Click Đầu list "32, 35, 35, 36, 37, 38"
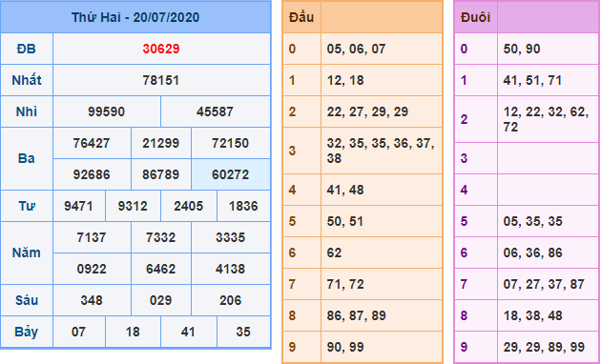Viewport: 601px width, 364px height. coord(381,151)
